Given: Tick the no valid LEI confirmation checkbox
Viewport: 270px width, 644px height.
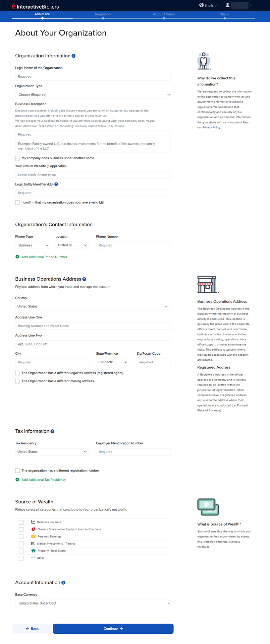Looking at the screenshot, I should click(18, 202).
